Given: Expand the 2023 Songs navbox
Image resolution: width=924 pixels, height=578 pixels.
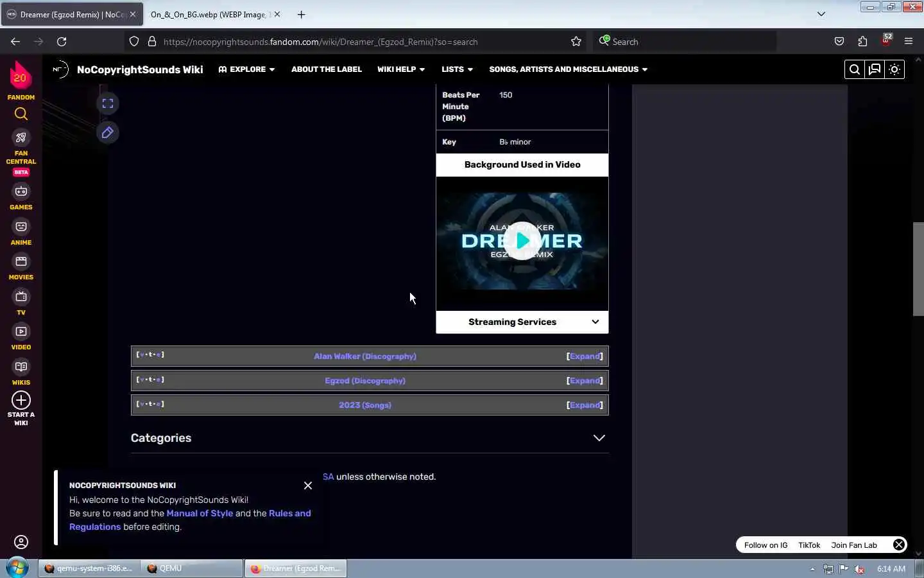Looking at the screenshot, I should [585, 405].
